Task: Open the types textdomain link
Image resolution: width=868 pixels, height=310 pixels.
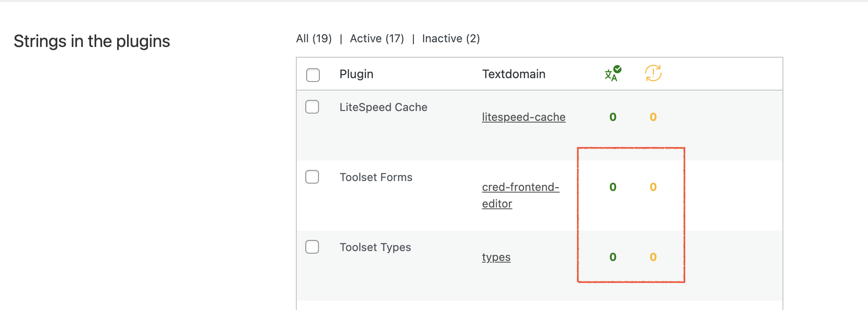Action: coord(496,257)
